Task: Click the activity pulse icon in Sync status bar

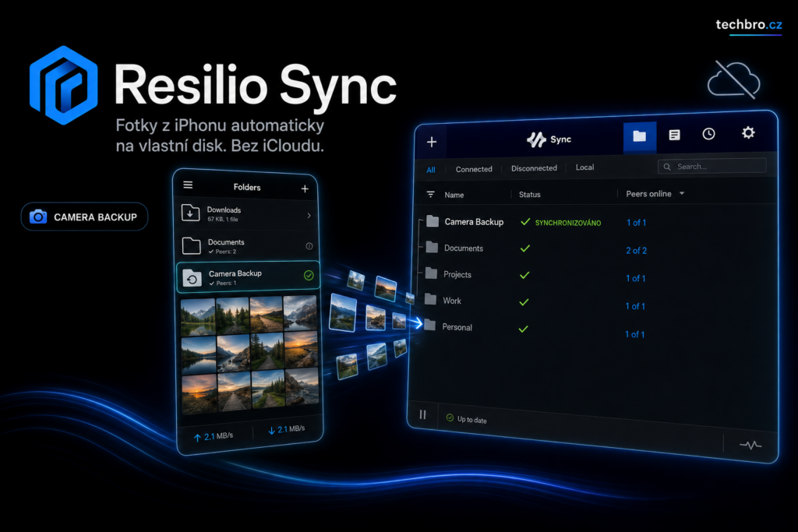Action: click(750, 445)
